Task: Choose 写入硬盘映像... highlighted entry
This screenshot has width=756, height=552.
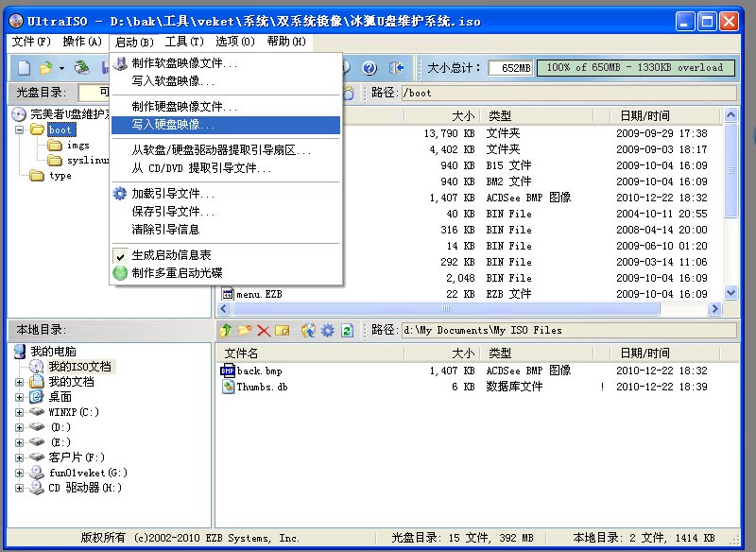Action: [x=226, y=125]
